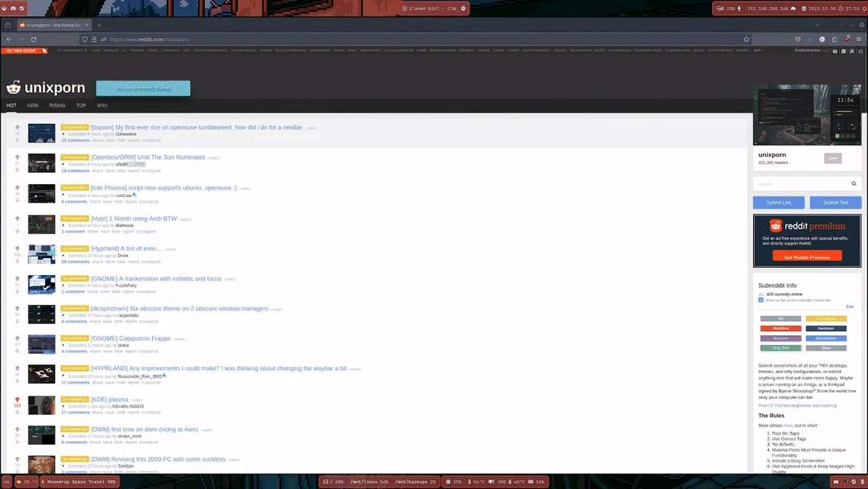Screen dimensions: 868x489
Task: Click the Submit Link button
Action: point(779,203)
